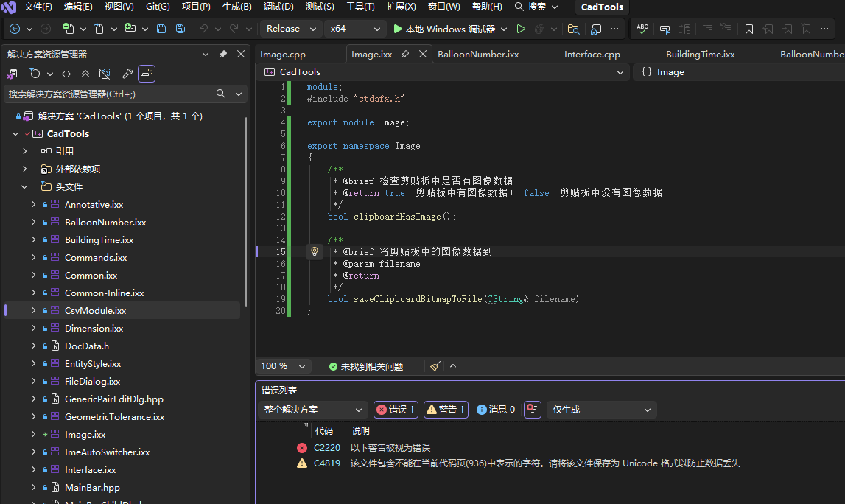Click the broom code cleanup icon
Viewport: 845px width, 504px height.
point(435,366)
